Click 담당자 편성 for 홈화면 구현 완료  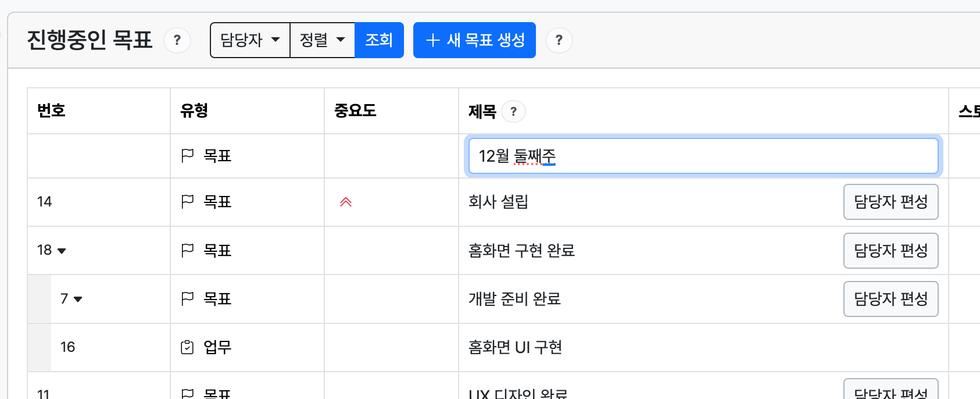pos(890,251)
